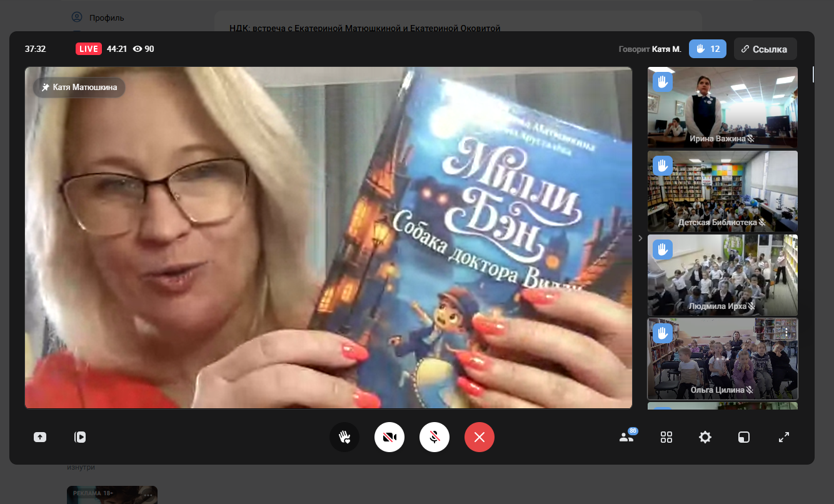This screenshot has width=834, height=504.
Task: Click the Ольга Цилина video thumbnail
Action: 722,358
